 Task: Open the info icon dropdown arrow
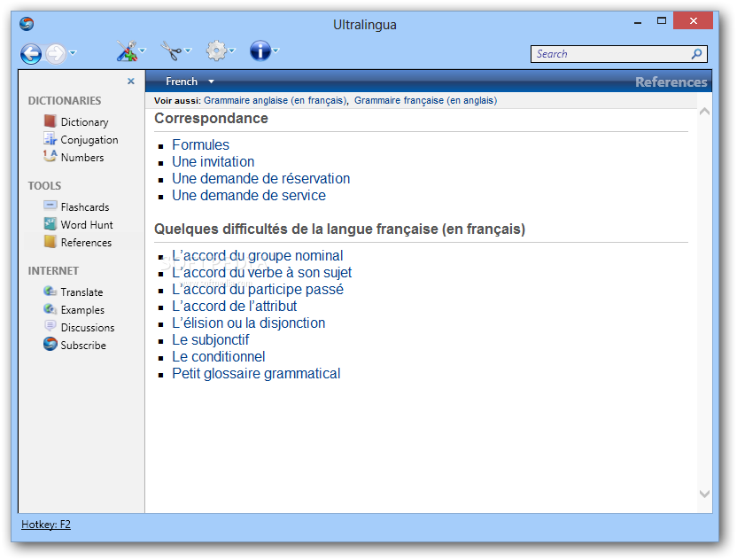(x=275, y=51)
